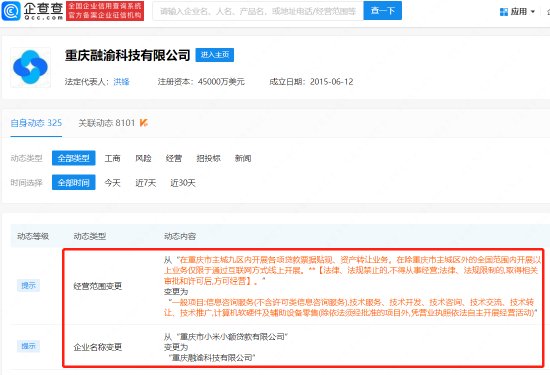550x375 pixels.
Task: Click the Qcc.com logo icon
Action: (11, 11)
